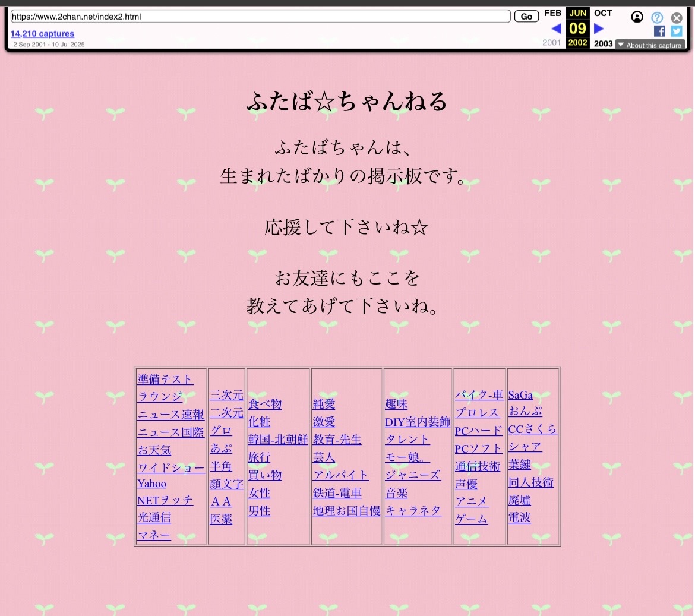Open the 化粧 board link
Viewport: 695px width, 616px height.
[x=260, y=421]
